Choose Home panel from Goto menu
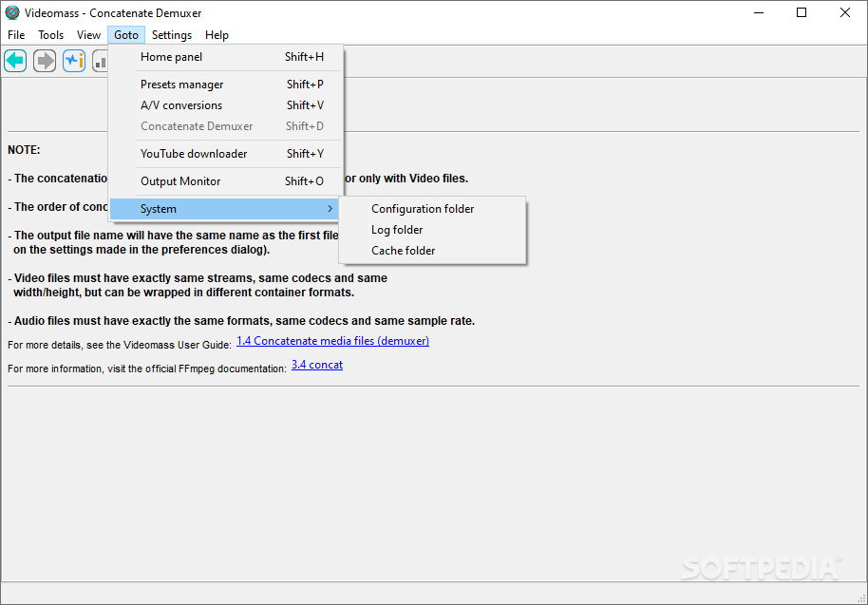Viewport: 868px width, 605px height. [x=226, y=57]
